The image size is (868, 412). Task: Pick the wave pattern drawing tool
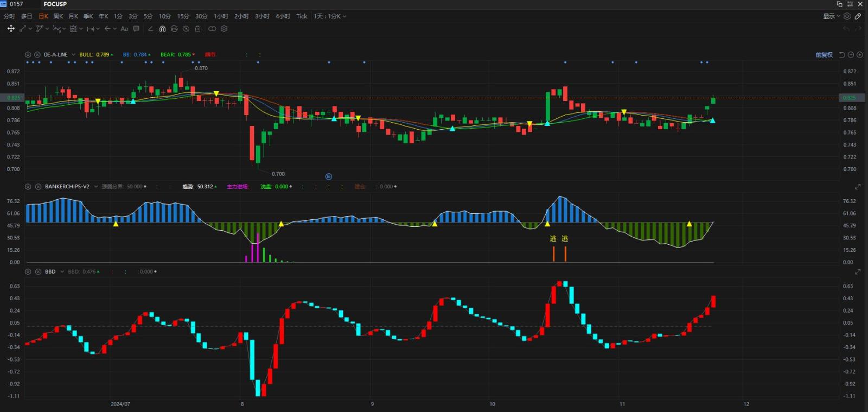point(56,29)
